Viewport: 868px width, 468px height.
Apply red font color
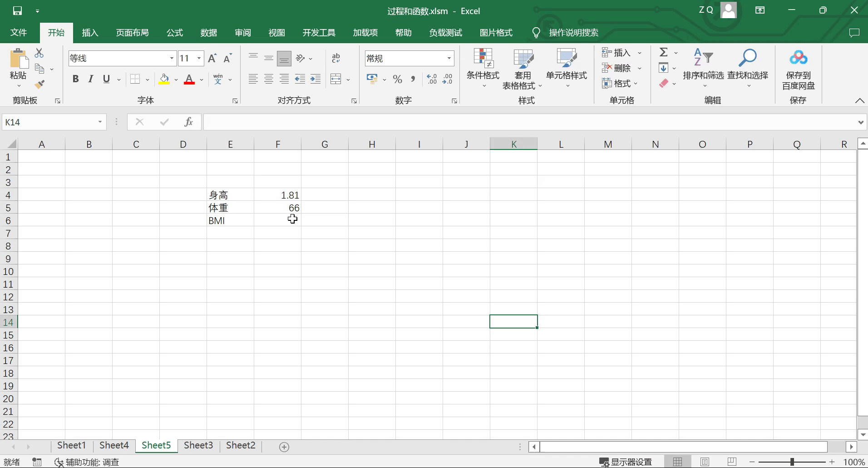click(189, 80)
